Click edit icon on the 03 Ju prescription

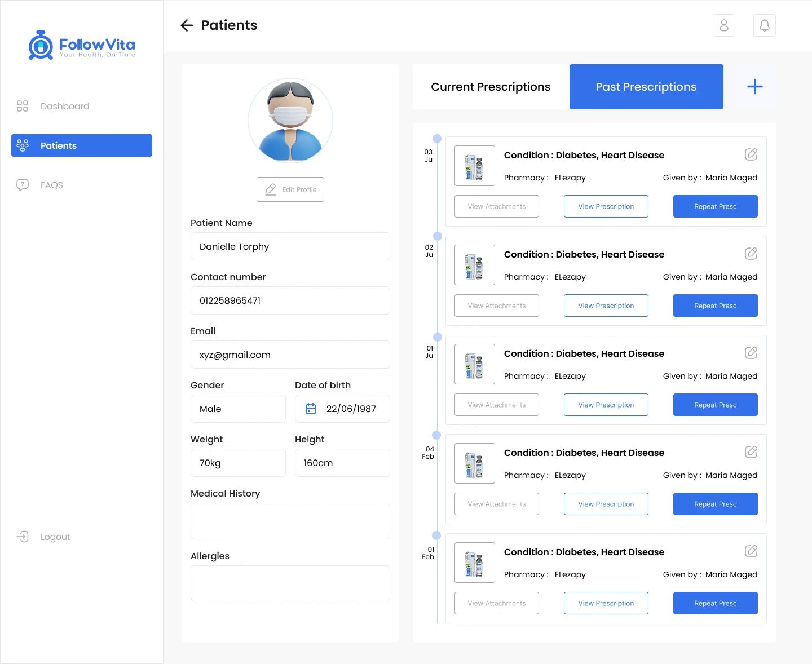[x=751, y=154]
